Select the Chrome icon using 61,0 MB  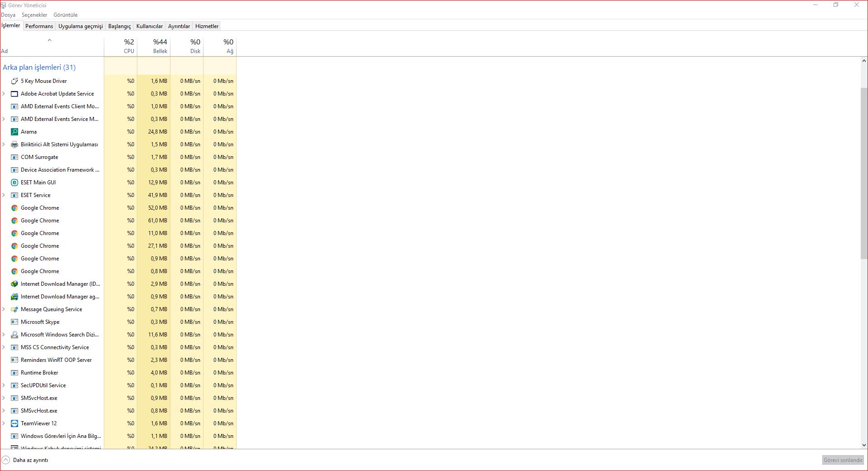[x=15, y=221]
